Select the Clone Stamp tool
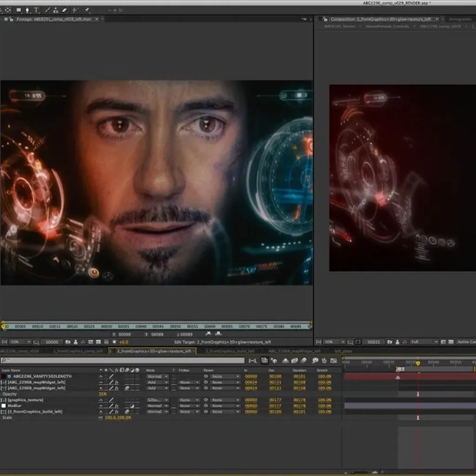The height and width of the screenshot is (476, 476). 56,10
